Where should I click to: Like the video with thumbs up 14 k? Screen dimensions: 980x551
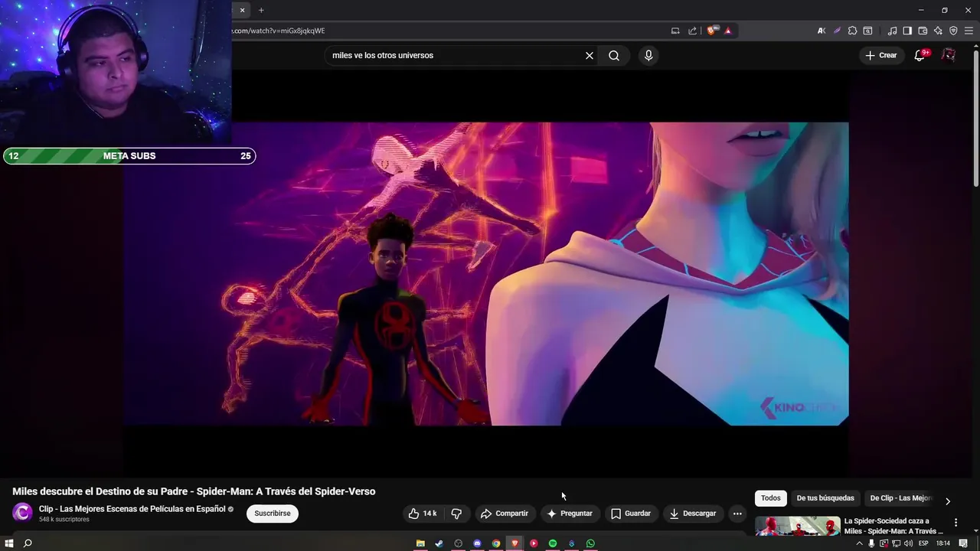(423, 514)
